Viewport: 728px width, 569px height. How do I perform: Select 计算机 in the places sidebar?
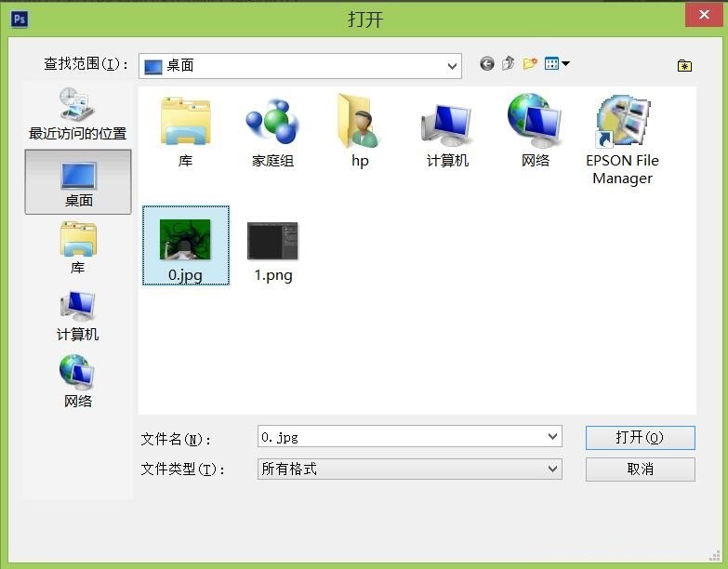coord(77,315)
